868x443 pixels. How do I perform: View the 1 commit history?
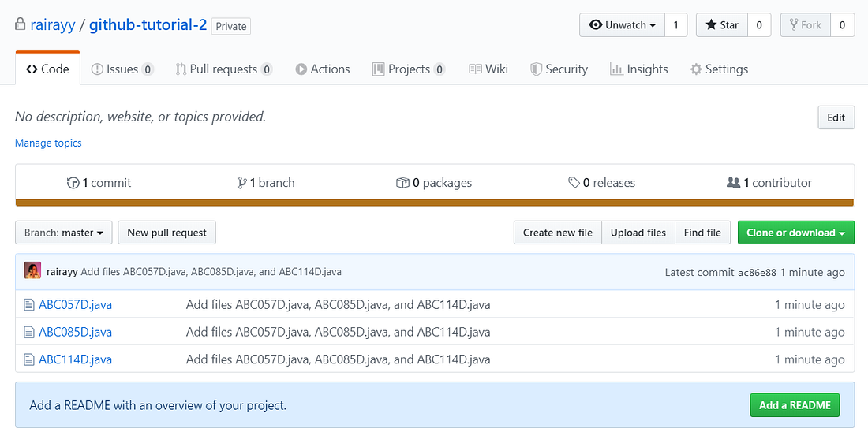click(x=99, y=183)
